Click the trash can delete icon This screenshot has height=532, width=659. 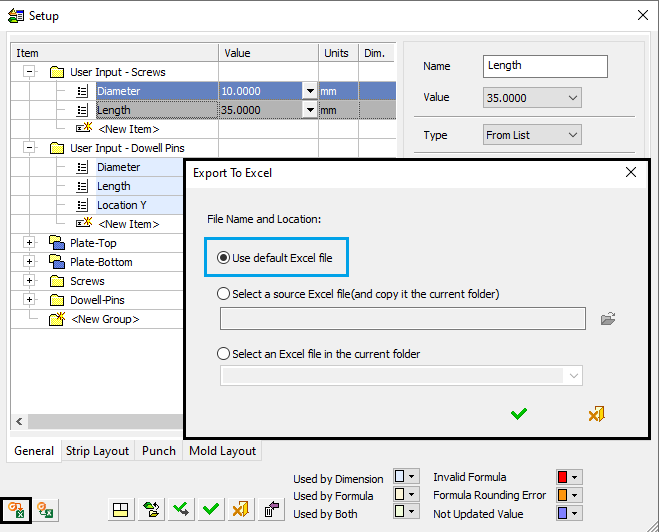point(272,510)
